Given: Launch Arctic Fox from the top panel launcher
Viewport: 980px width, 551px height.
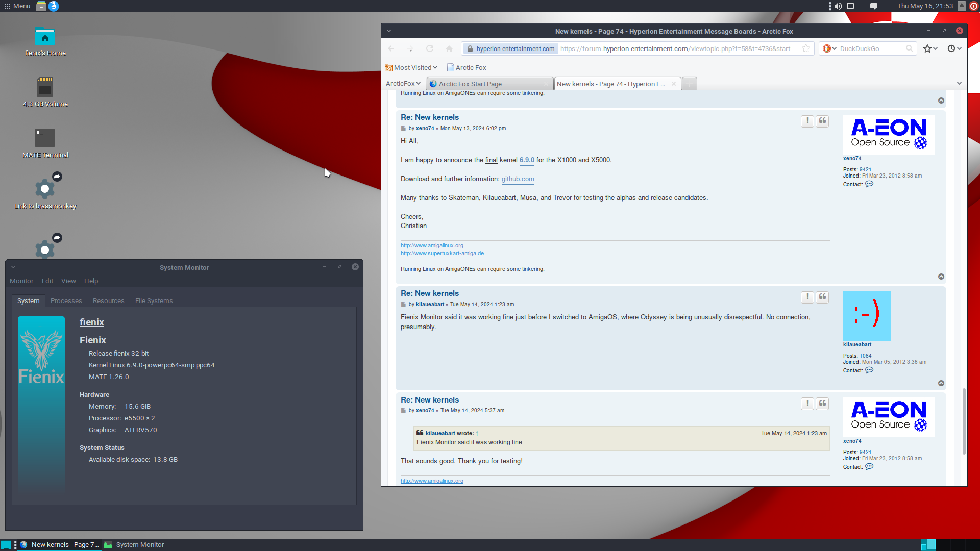Looking at the screenshot, I should click(54, 6).
